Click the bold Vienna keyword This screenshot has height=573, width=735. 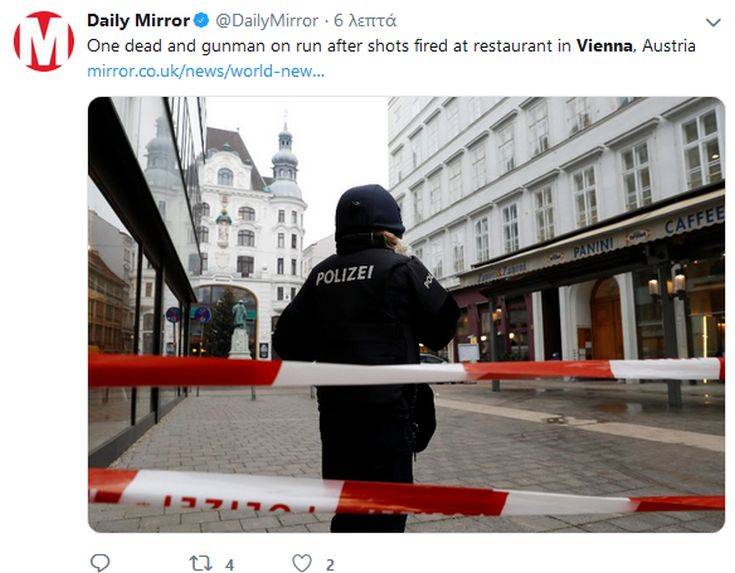605,46
